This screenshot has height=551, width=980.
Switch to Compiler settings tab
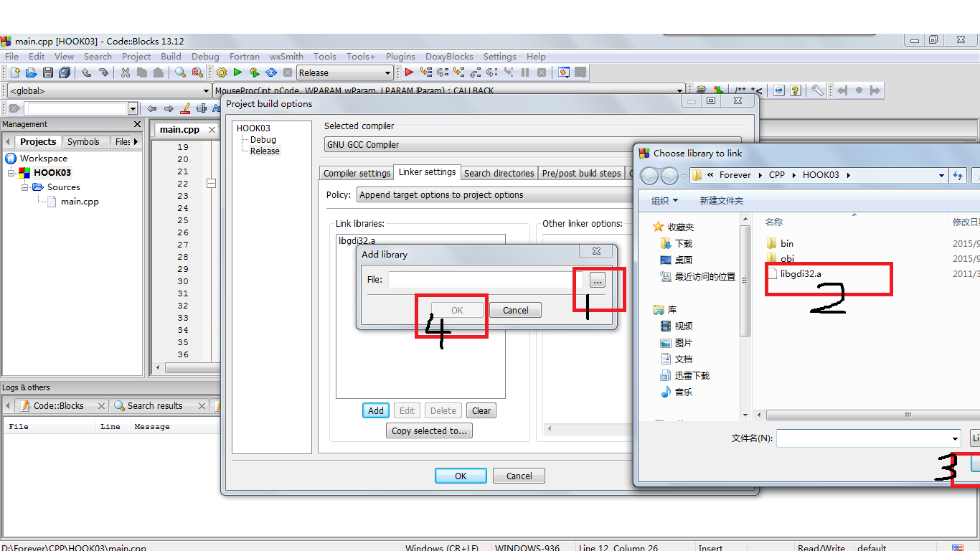click(x=357, y=173)
